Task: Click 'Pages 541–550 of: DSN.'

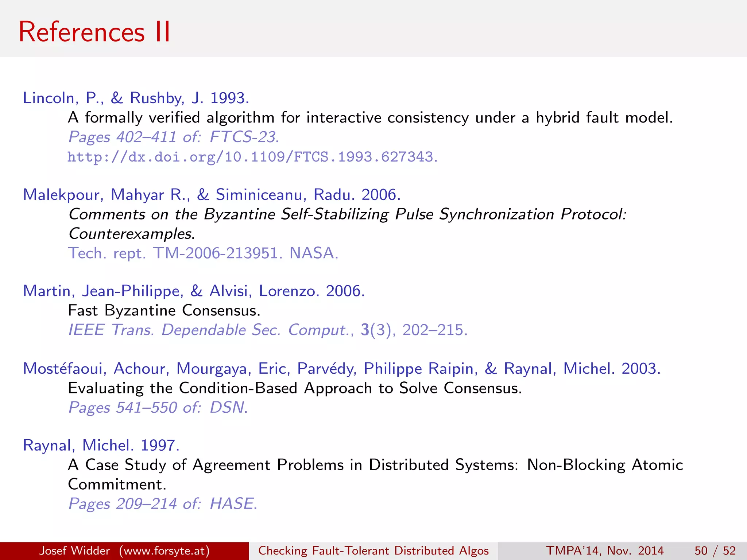Action: coord(158,408)
